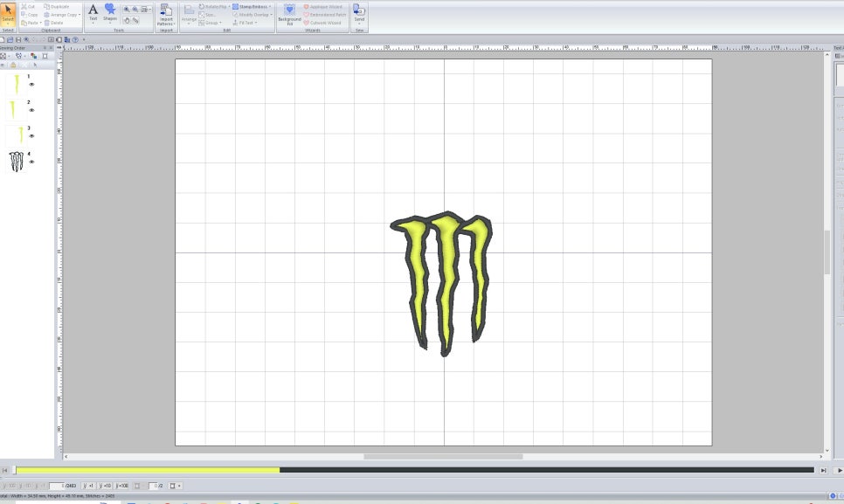Close the Sewing Order panel
Image resolution: width=844 pixels, height=504 pixels.
[x=52, y=48]
